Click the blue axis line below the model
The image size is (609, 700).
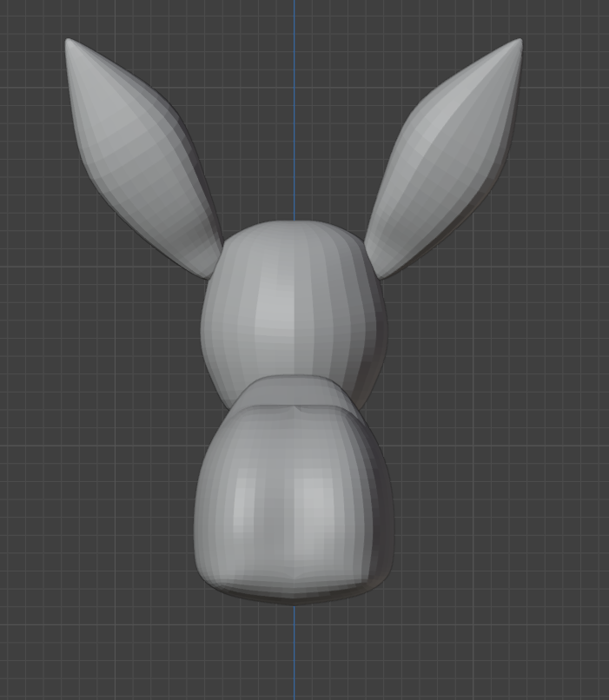click(294, 651)
